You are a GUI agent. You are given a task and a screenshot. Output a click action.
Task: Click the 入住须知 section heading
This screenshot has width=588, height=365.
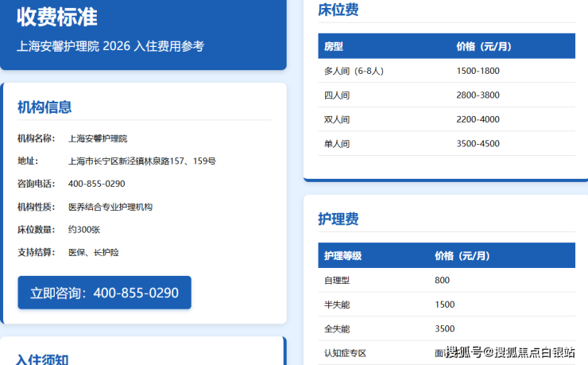click(42, 359)
